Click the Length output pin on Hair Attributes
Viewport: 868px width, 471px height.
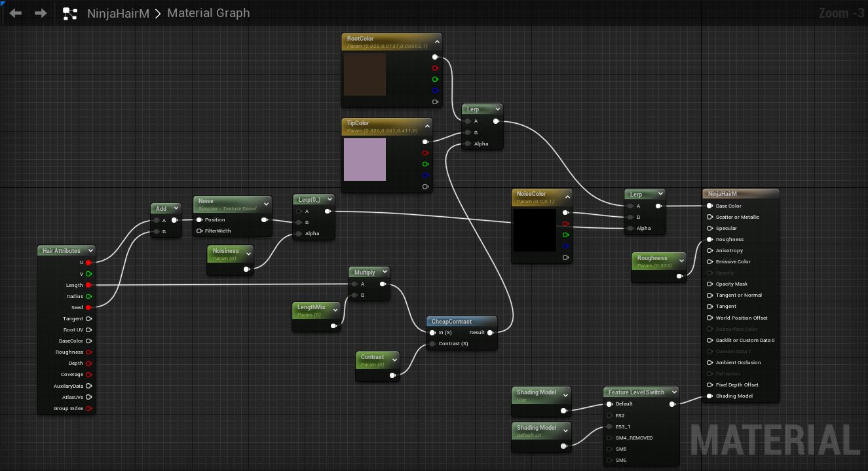(x=88, y=285)
